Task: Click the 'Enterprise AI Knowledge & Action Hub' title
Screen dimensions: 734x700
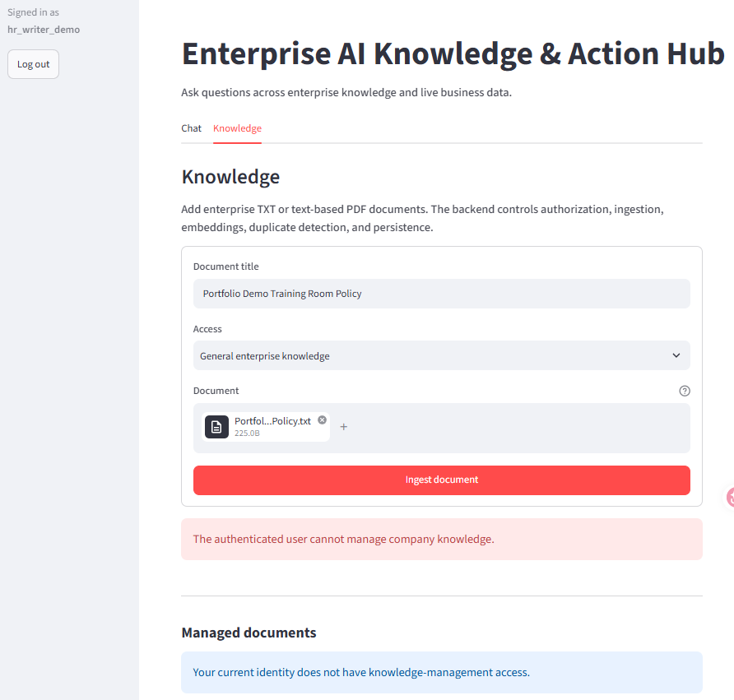Action: click(453, 53)
